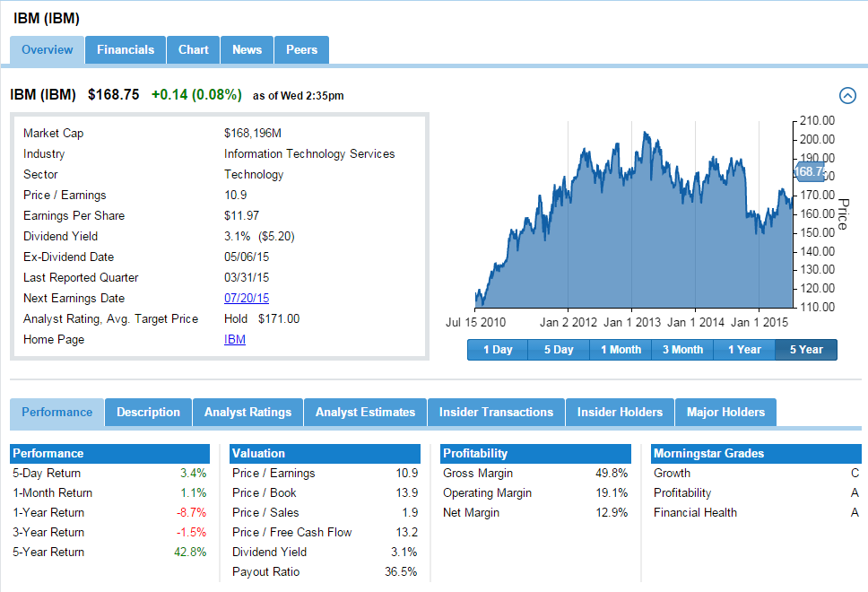The image size is (868, 592).
Task: Click the 1-Year Return value -8.7%
Action: pos(192,513)
